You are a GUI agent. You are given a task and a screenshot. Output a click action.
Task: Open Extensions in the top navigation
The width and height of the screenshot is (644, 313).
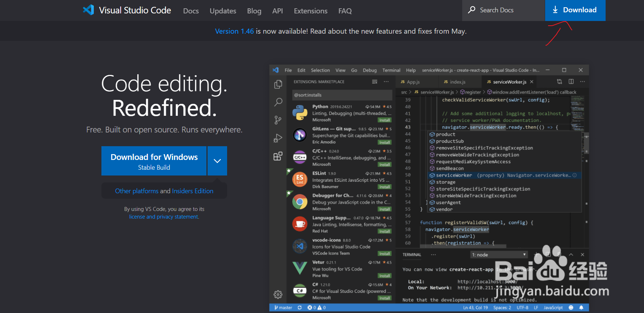point(310,11)
